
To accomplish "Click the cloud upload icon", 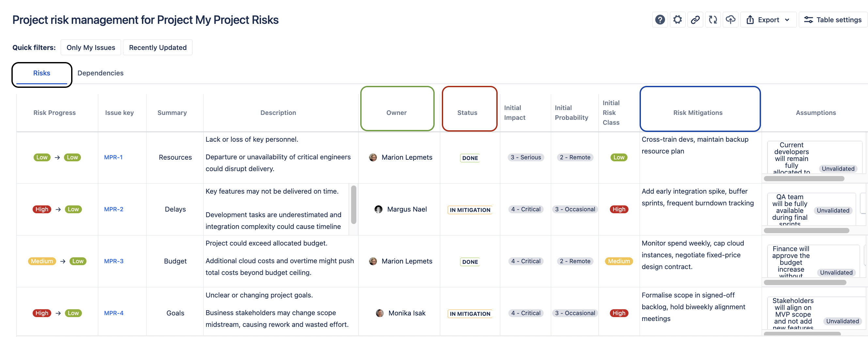I will pyautogui.click(x=730, y=20).
